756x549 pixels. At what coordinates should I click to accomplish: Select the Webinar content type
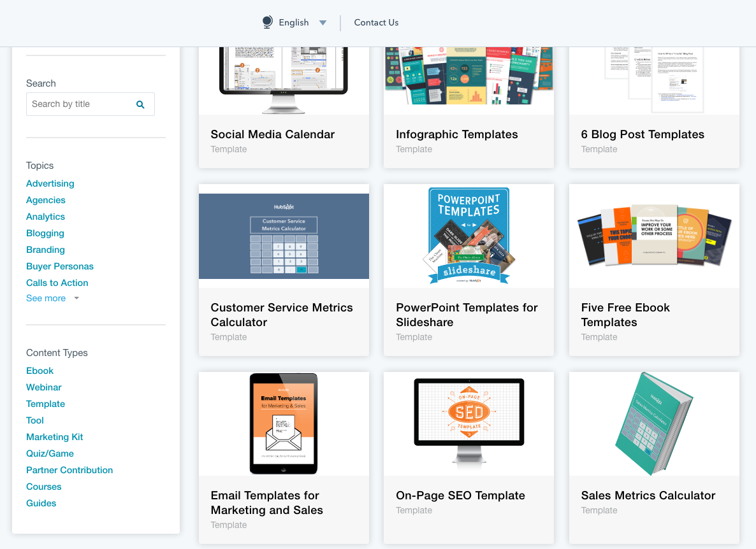point(43,387)
